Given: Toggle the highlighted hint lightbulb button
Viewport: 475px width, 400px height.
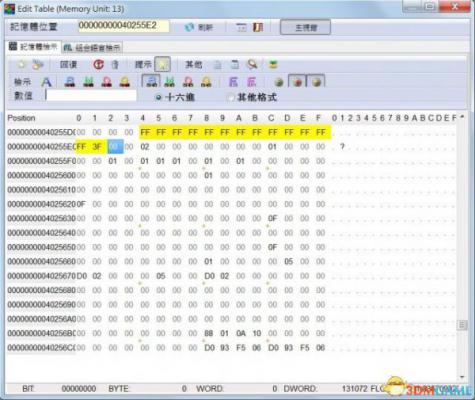Looking at the screenshot, I should click(162, 64).
